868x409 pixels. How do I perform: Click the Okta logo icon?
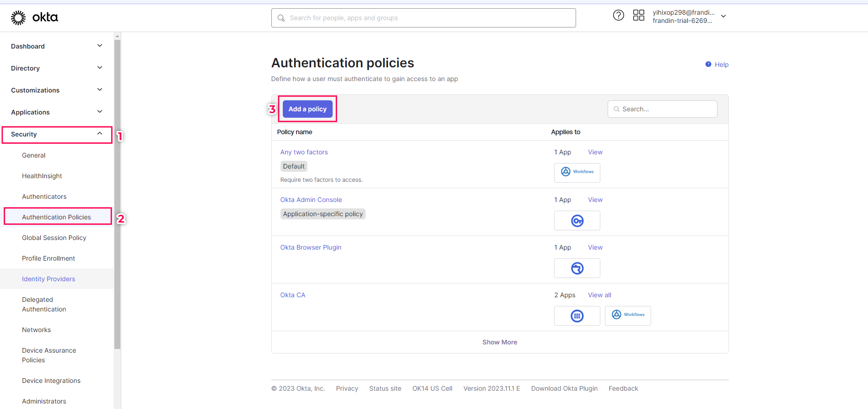pyautogui.click(x=18, y=17)
